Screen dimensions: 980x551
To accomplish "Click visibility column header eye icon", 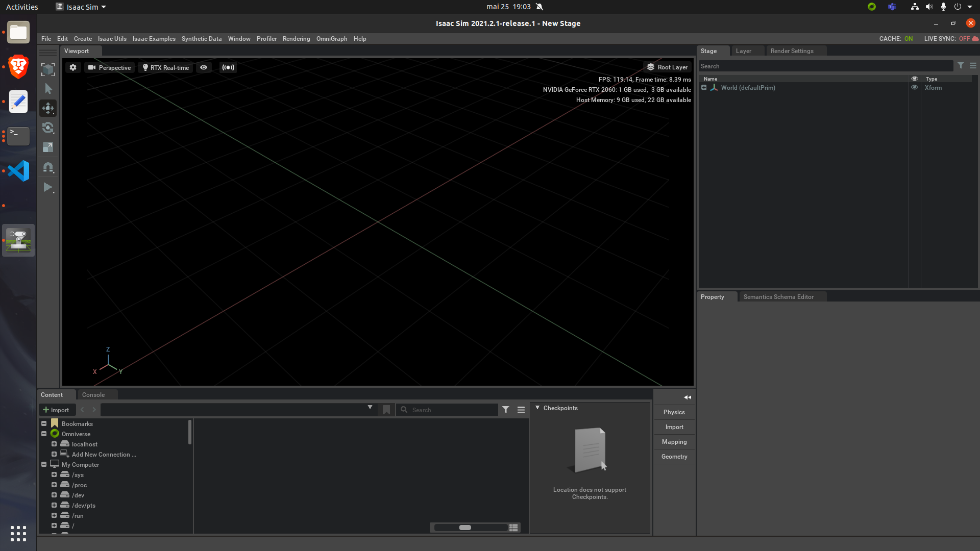I will [x=915, y=79].
